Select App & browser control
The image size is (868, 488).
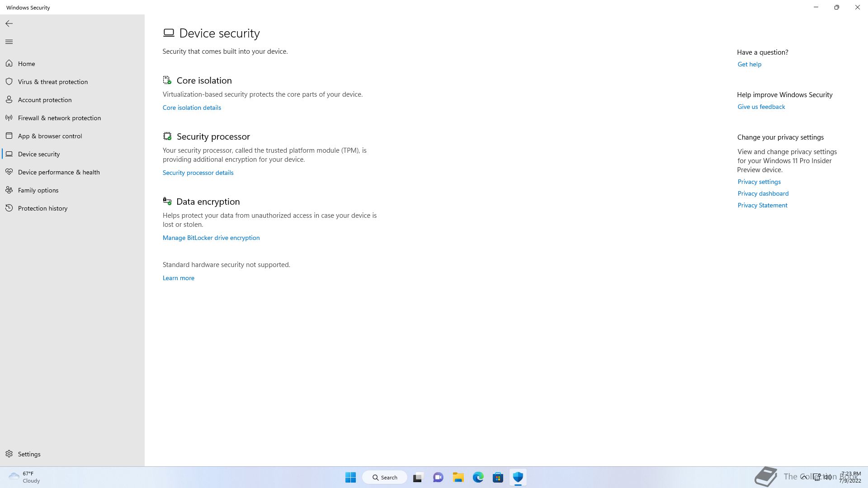[50, 136]
